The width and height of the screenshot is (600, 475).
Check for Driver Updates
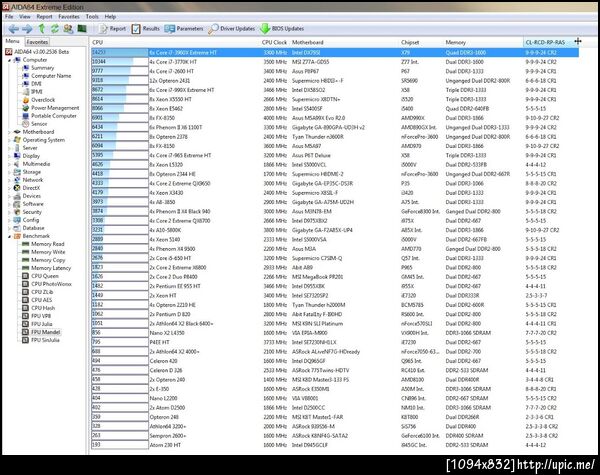click(232, 29)
